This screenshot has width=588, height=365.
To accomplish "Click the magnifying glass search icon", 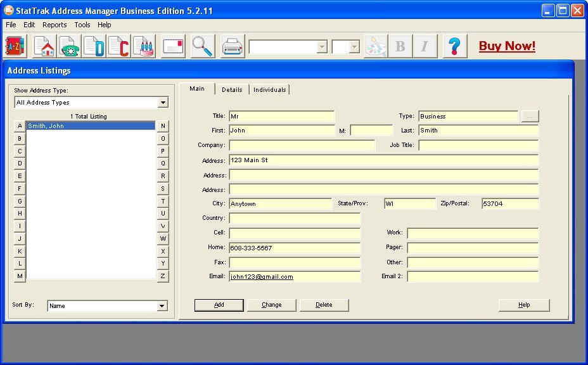I will 203,46.
